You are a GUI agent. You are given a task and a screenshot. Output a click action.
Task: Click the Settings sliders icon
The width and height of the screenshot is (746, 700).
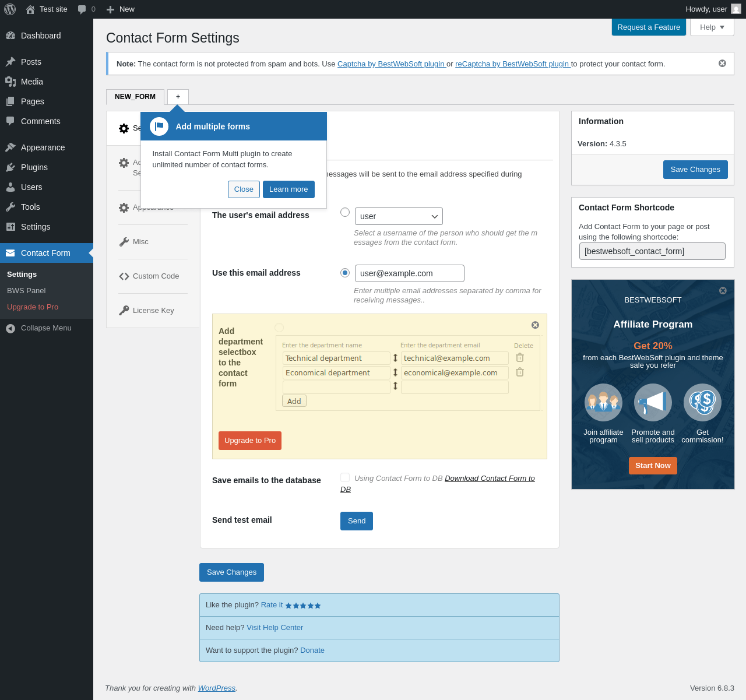coord(10,227)
